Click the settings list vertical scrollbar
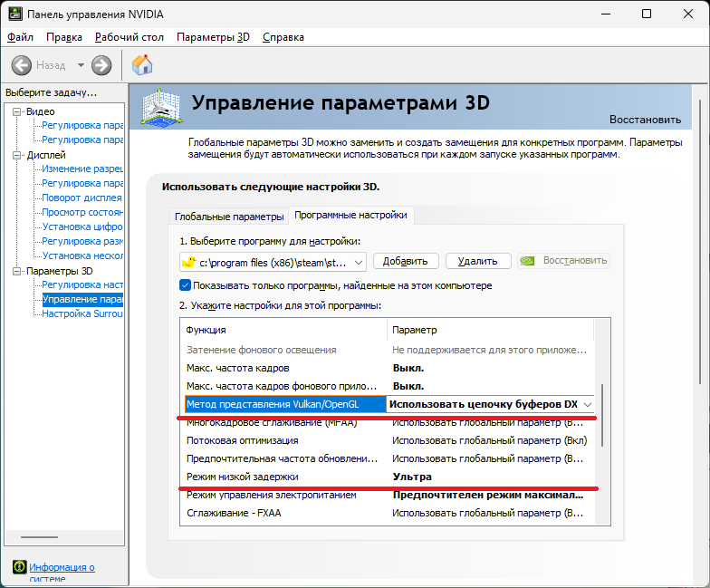710x588 pixels. (x=601, y=415)
